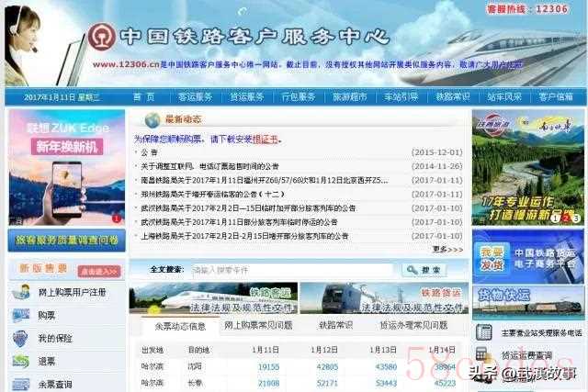This screenshot has height=392, width=588.
Task: Open the 我的保险 shield icon
Action: (20, 339)
